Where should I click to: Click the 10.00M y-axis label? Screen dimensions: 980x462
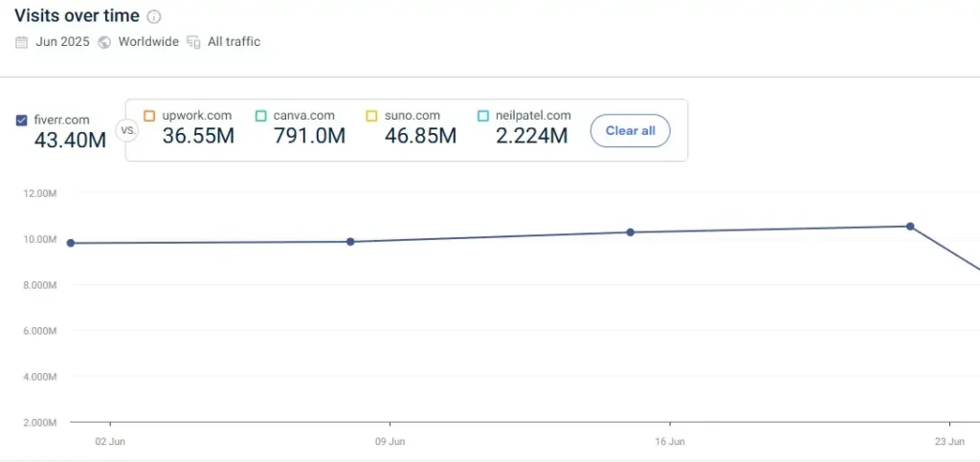tap(40, 239)
